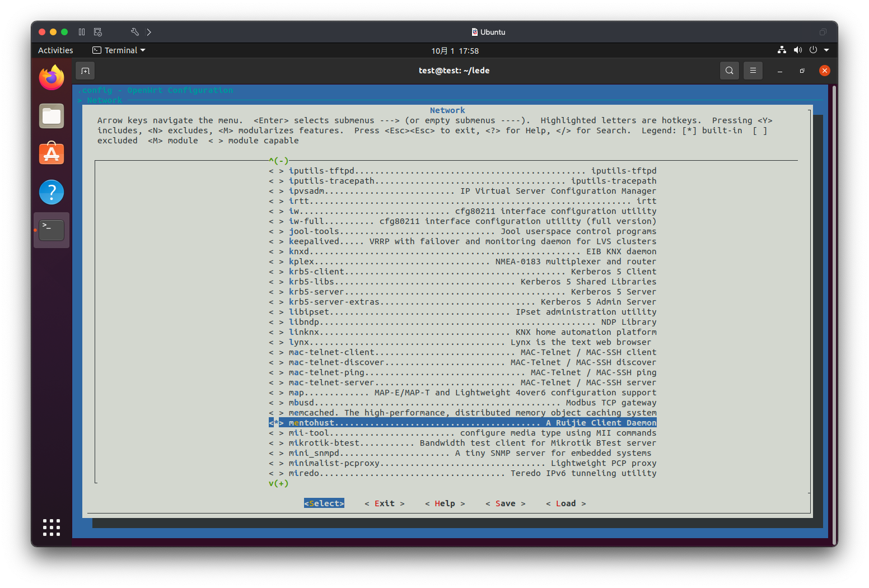869x588 pixels.
Task: Open the terminal hamburger menu
Action: click(753, 71)
